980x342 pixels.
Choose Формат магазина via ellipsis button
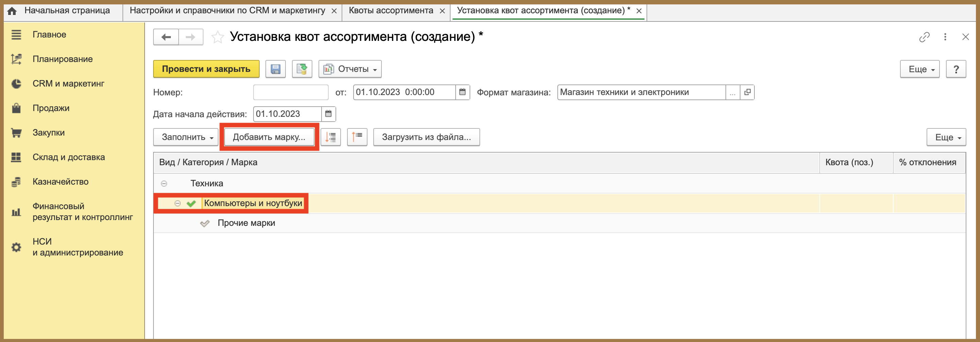coord(733,92)
